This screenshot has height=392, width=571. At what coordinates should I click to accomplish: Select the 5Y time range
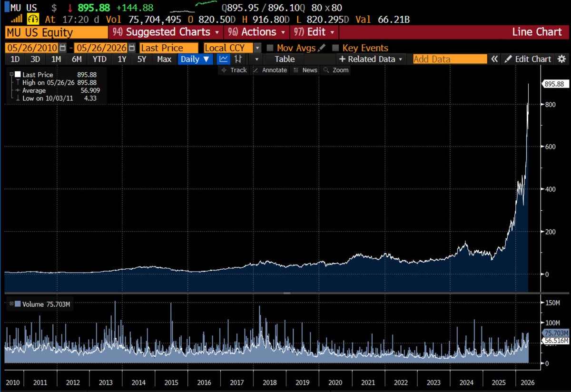pos(142,59)
